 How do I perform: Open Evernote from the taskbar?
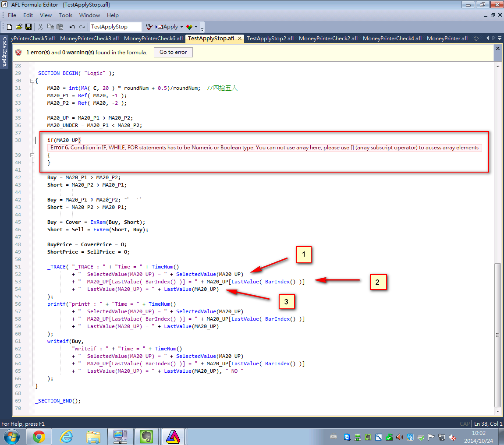(x=146, y=437)
